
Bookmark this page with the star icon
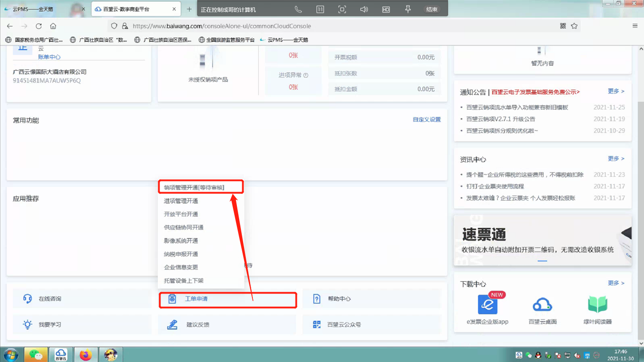click(574, 26)
